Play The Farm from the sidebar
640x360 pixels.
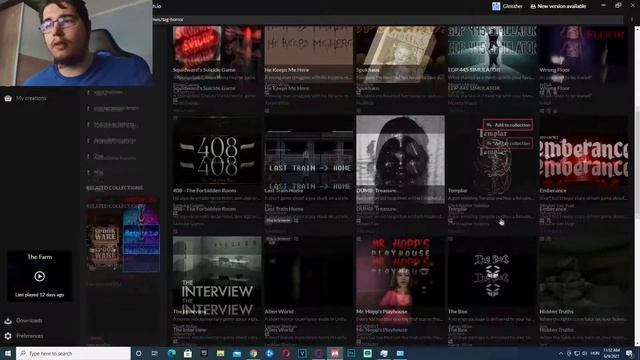(40, 276)
